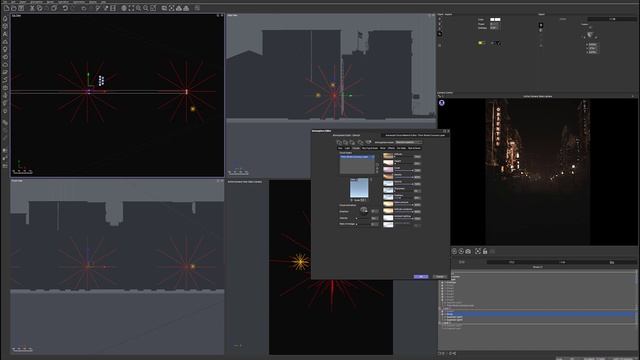Viewport: 640px width, 360px height.
Task: Click the purple circle icon in camera view
Action: coord(442,103)
